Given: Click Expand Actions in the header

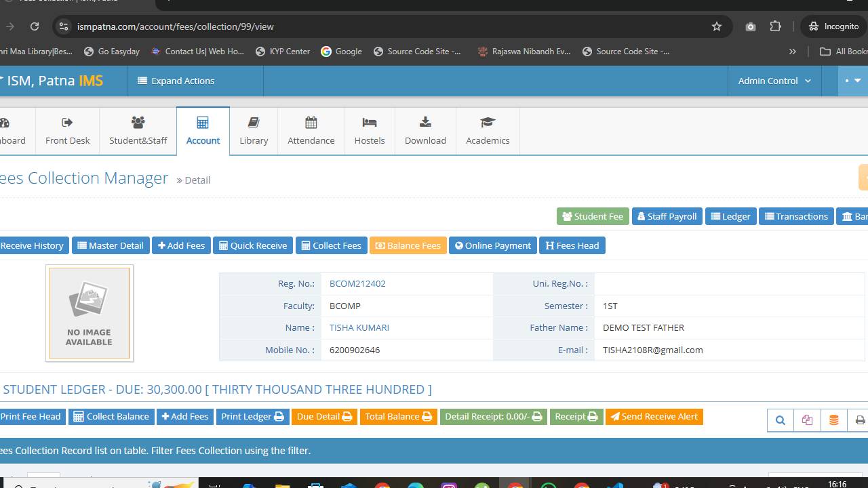Looking at the screenshot, I should tap(176, 81).
